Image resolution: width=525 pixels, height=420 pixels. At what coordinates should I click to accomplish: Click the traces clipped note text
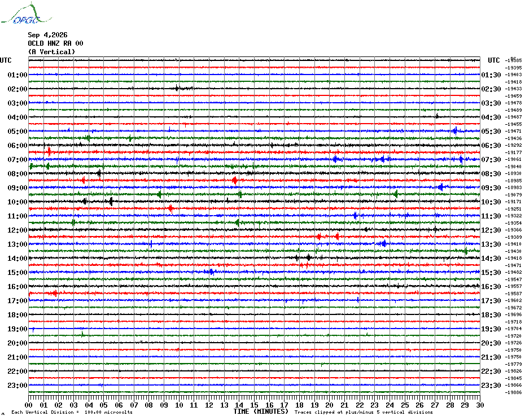click(x=364, y=412)
